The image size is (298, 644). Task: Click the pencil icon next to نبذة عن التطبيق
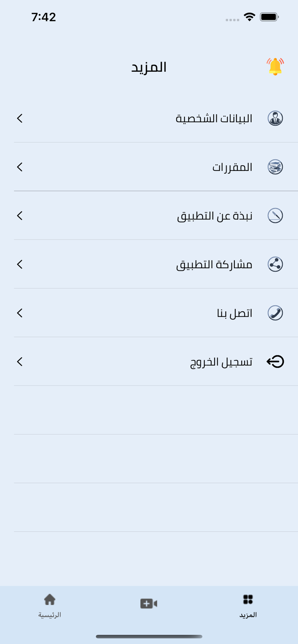[275, 216]
